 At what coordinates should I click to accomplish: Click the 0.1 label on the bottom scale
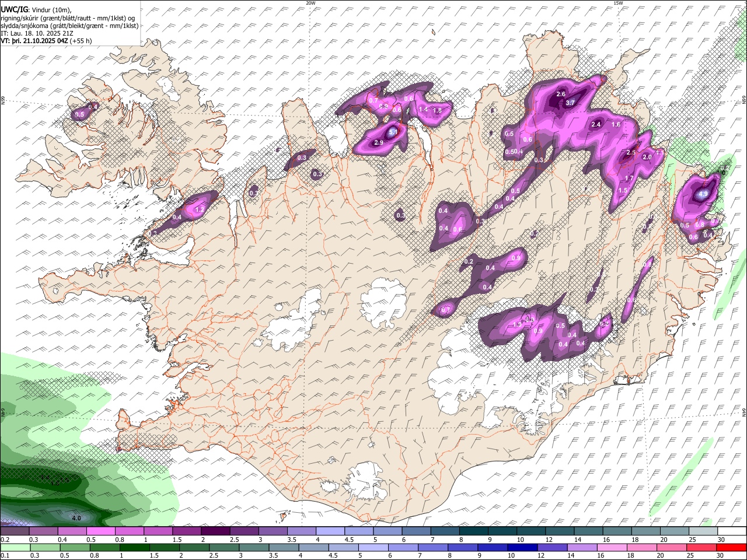pos(5,555)
